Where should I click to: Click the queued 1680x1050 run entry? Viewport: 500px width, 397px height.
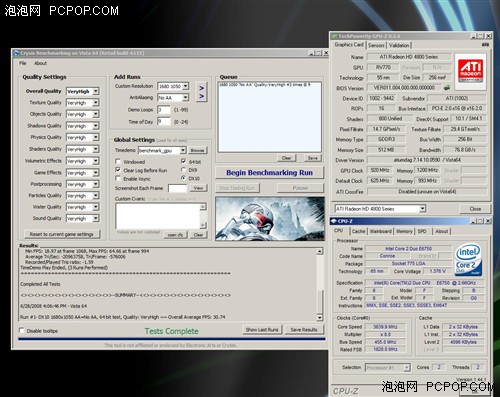click(x=265, y=85)
